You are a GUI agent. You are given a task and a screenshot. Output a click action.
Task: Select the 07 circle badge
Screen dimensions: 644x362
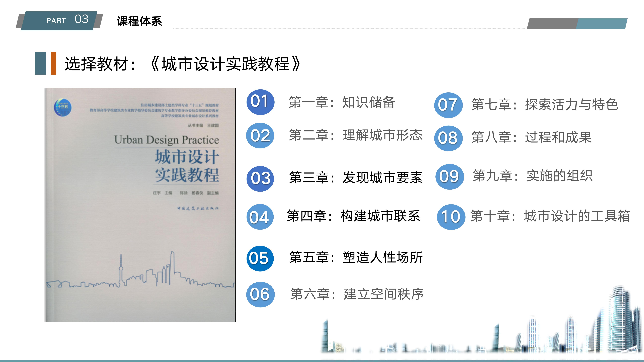click(448, 105)
